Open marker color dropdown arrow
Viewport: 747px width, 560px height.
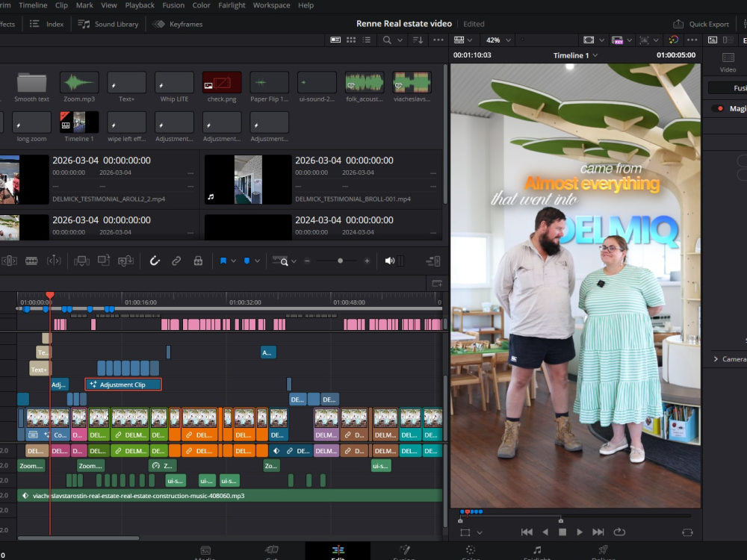click(x=257, y=261)
